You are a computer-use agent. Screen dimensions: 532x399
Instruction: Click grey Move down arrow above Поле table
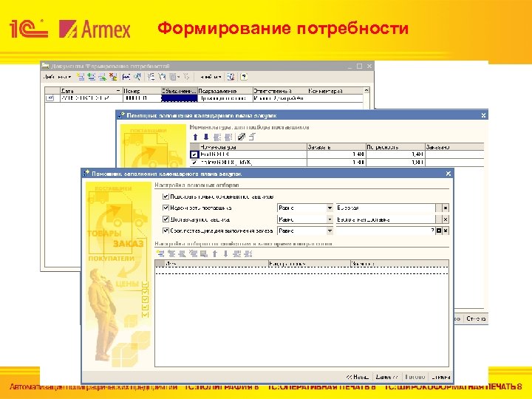tap(225, 253)
